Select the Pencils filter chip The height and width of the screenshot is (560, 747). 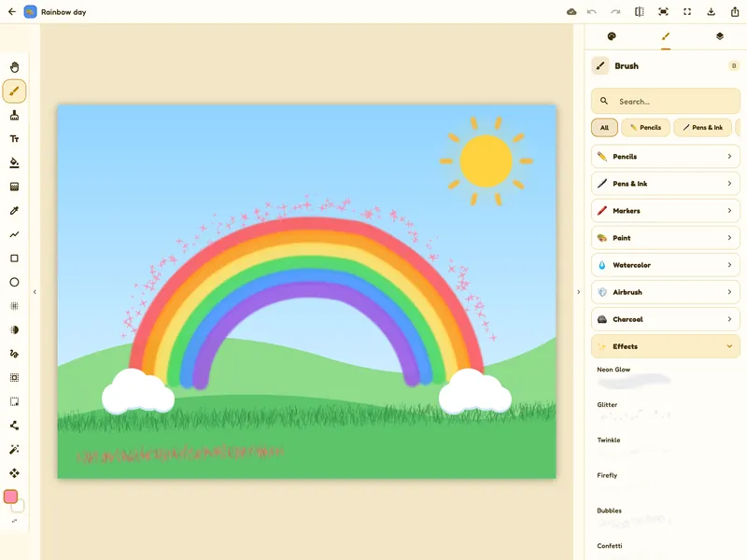(x=646, y=128)
